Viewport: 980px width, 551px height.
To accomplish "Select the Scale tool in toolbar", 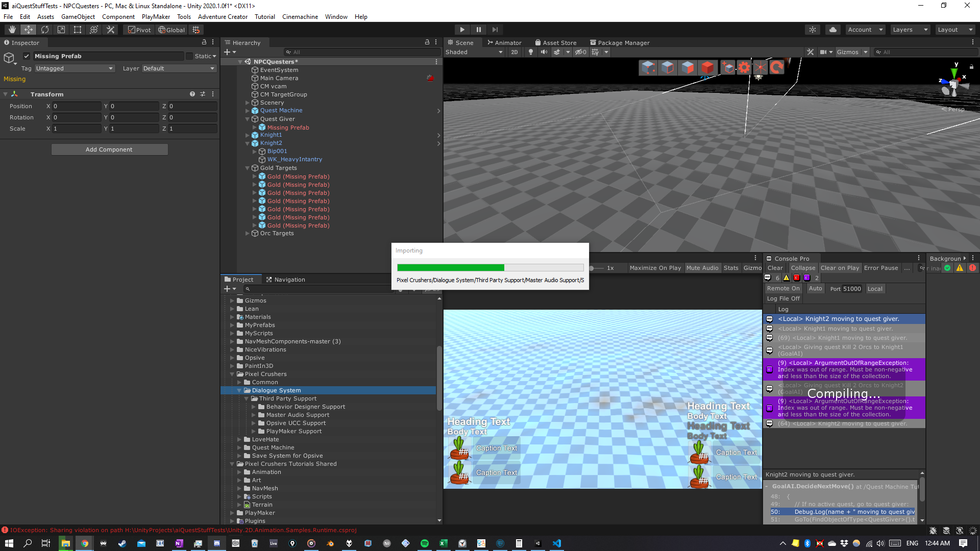I will (x=61, y=30).
